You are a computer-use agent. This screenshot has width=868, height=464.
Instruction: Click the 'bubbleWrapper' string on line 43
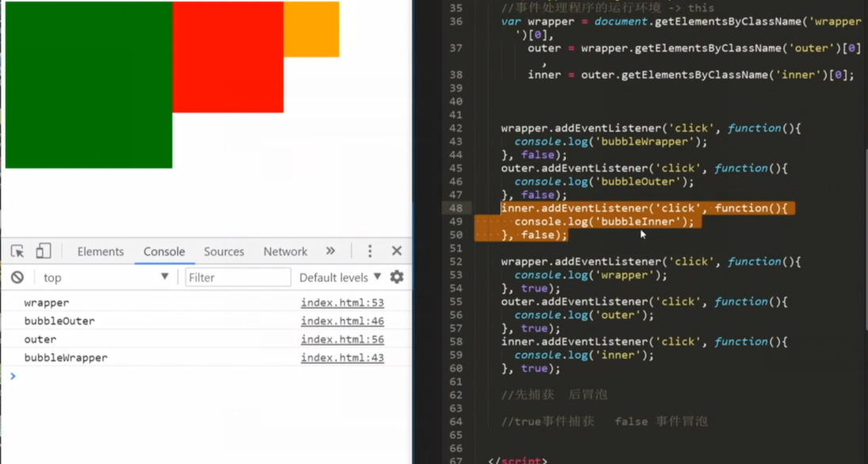coord(645,141)
